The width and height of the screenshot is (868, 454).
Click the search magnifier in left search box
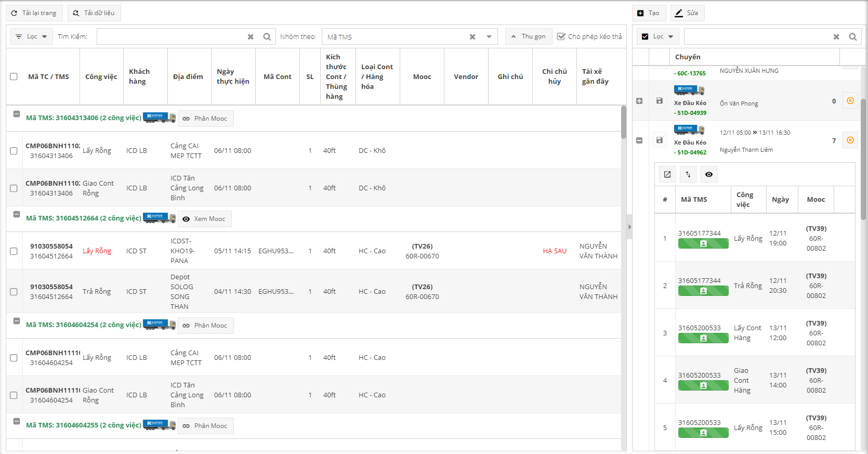[x=267, y=37]
